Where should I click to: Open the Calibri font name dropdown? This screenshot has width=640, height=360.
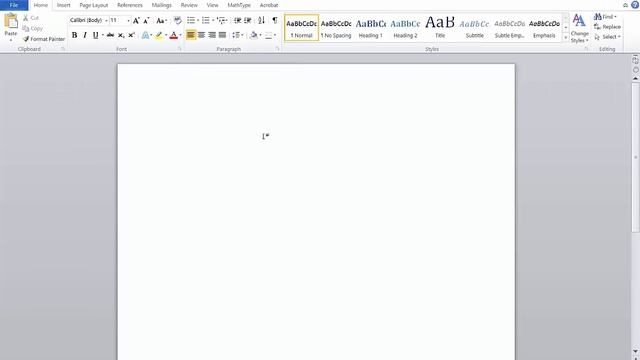click(x=106, y=20)
